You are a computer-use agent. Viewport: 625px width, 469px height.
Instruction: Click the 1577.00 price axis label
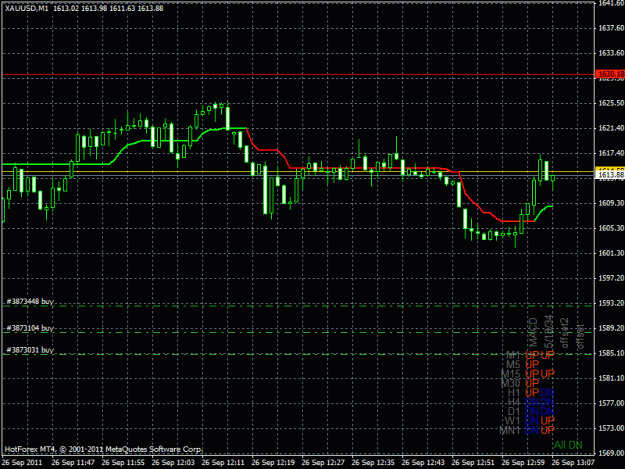tap(611, 403)
